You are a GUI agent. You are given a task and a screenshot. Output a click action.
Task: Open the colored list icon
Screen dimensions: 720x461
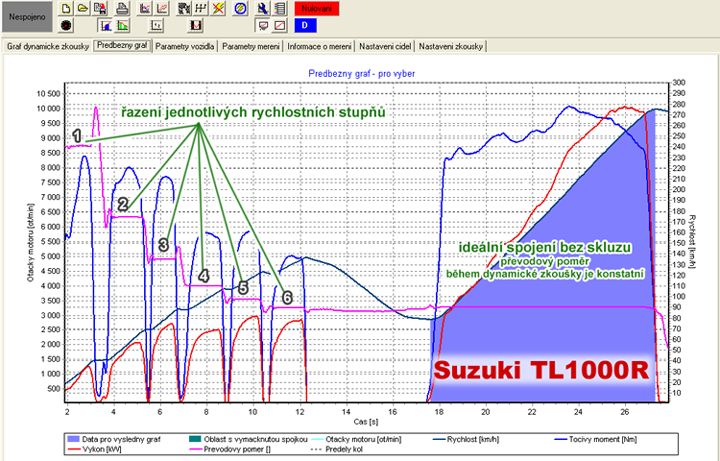(280, 8)
